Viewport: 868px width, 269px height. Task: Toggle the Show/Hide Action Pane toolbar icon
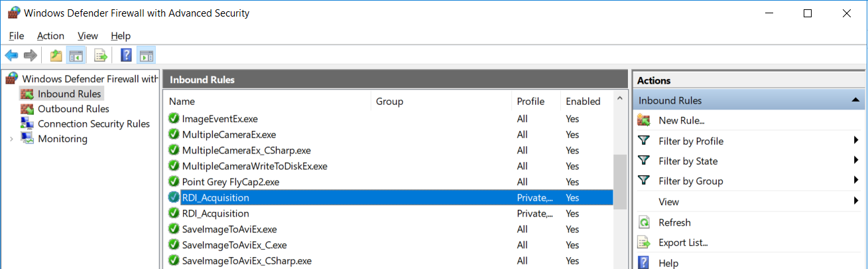click(147, 55)
